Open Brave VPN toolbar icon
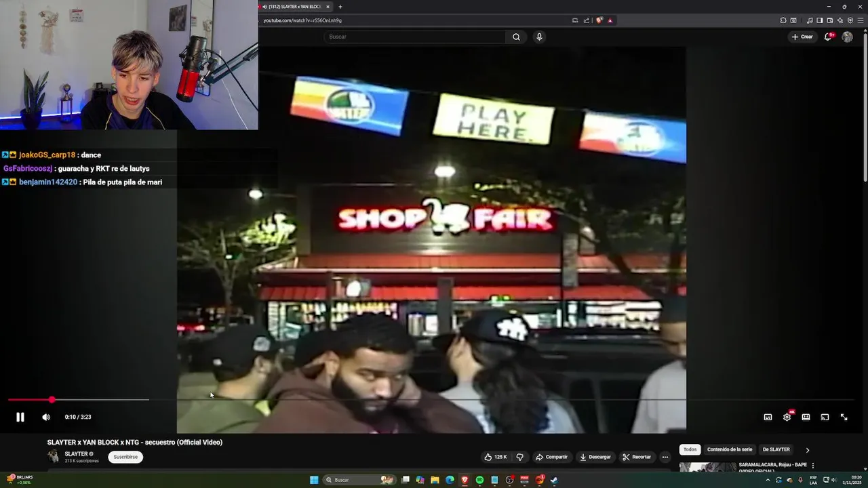The width and height of the screenshot is (868, 488). [850, 20]
